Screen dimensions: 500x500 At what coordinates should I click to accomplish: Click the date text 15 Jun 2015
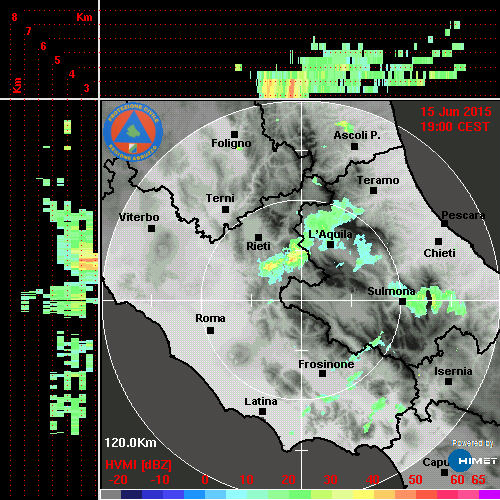455,112
